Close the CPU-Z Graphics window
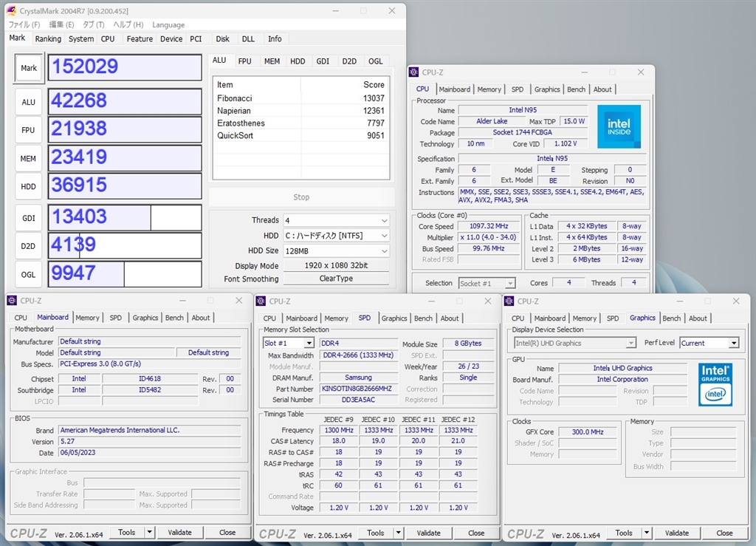The image size is (756, 546). [x=735, y=301]
